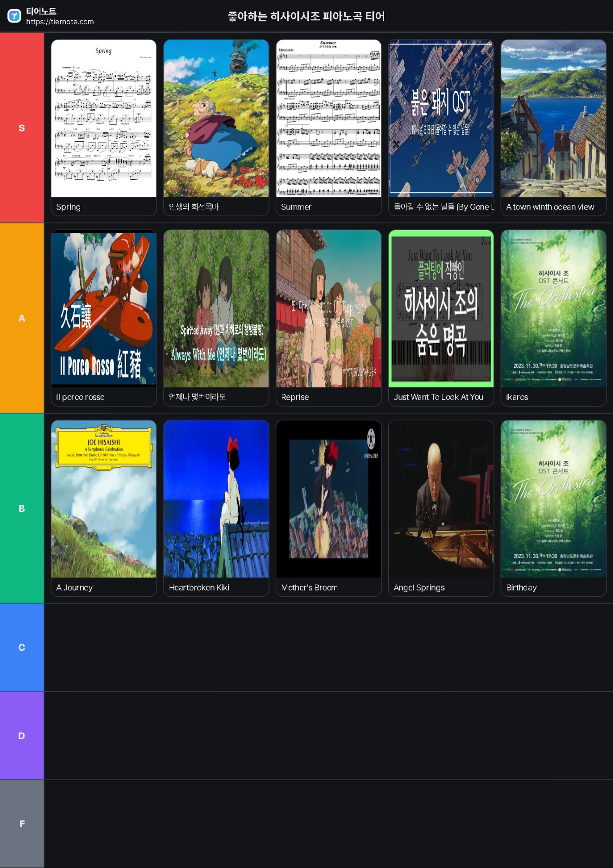613x868 pixels.
Task: Click the blue C tier label
Action: tap(22, 648)
